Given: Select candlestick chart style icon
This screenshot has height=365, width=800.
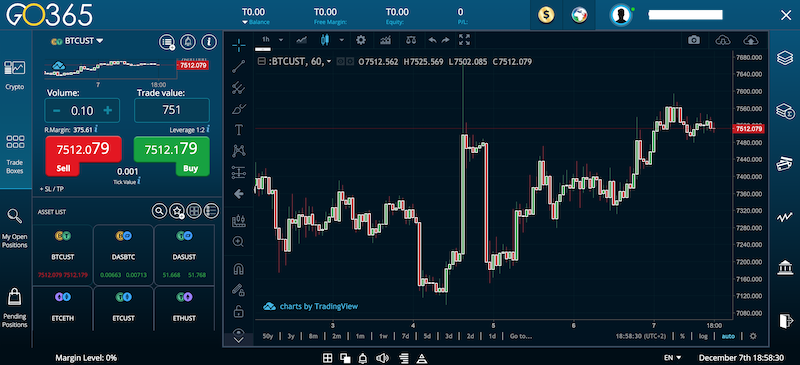Looking at the screenshot, I should coord(325,40).
